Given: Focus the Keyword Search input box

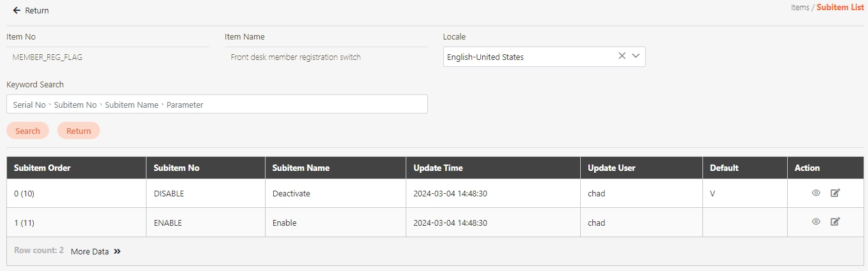Looking at the screenshot, I should tap(217, 105).
